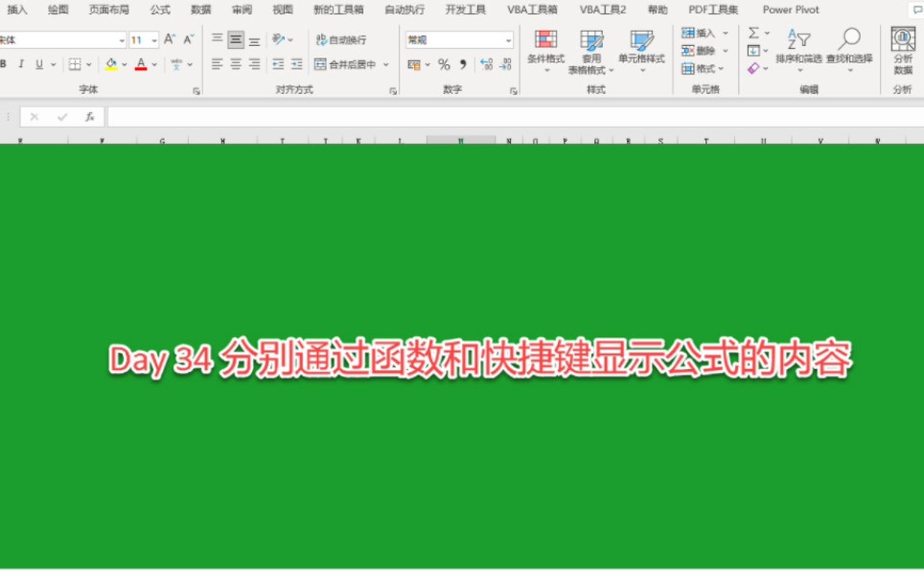
Task: Click the Insert Function fx icon
Action: point(91,116)
